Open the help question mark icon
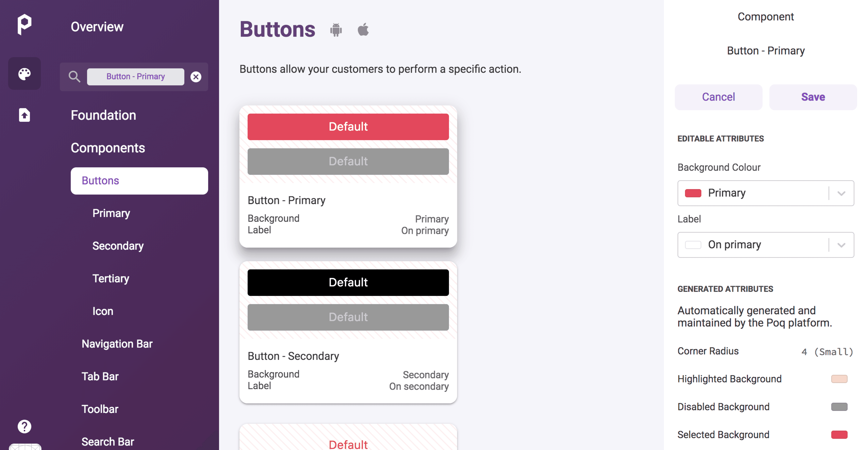868x450 pixels. click(x=24, y=427)
